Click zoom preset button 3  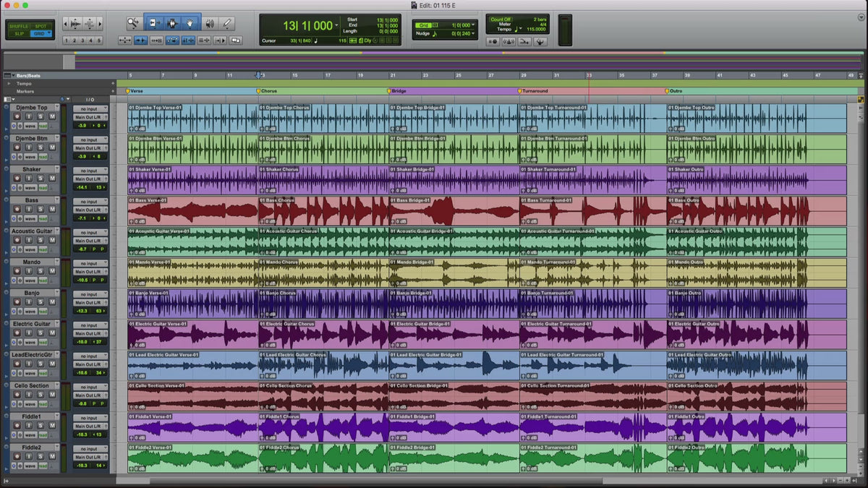pos(82,40)
